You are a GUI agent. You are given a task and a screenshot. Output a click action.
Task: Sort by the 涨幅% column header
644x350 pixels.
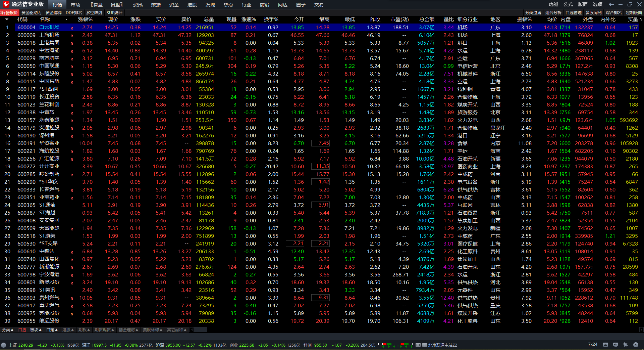pos(86,19)
